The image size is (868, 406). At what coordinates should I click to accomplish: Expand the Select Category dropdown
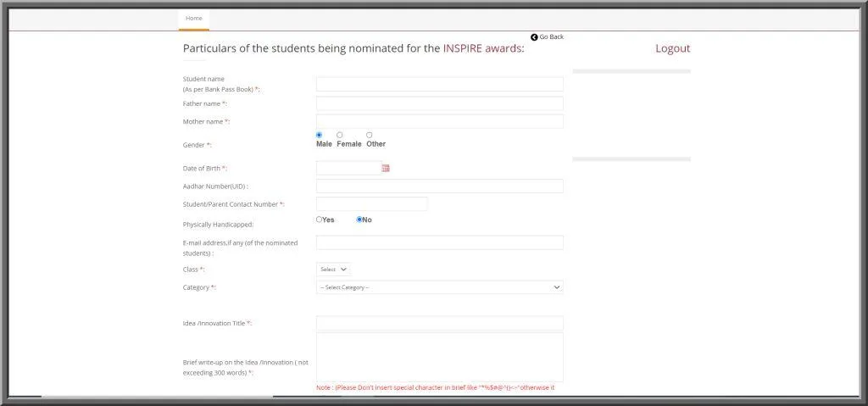point(440,287)
